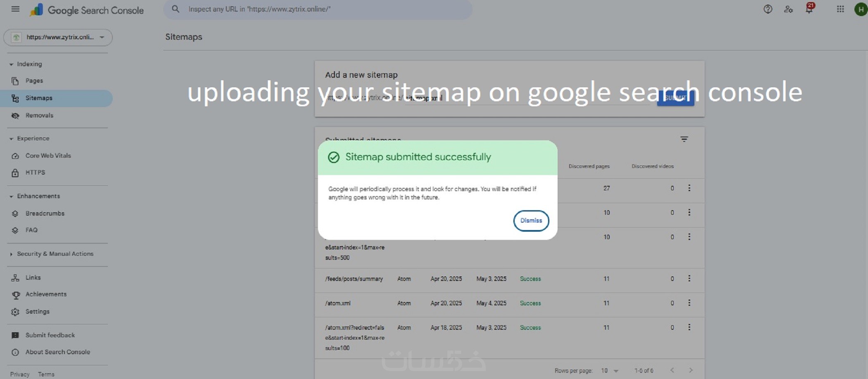Viewport: 868px width, 379px height.
Task: Open the notifications bell
Action: point(809,9)
